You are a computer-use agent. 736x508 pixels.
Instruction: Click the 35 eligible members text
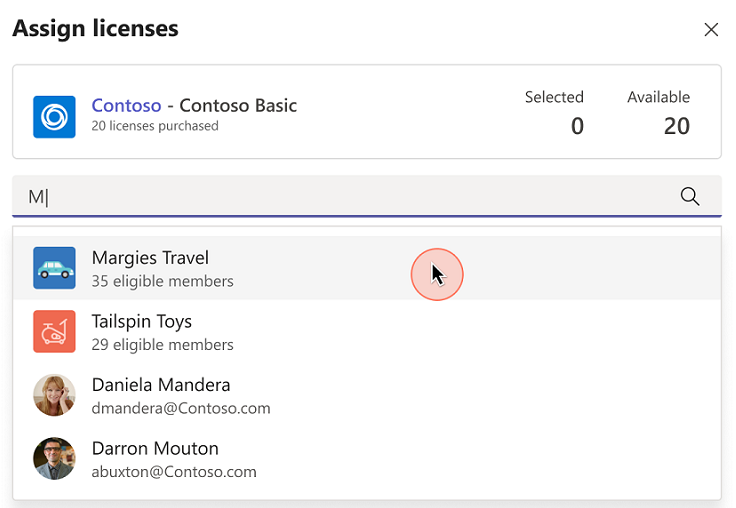pos(162,281)
